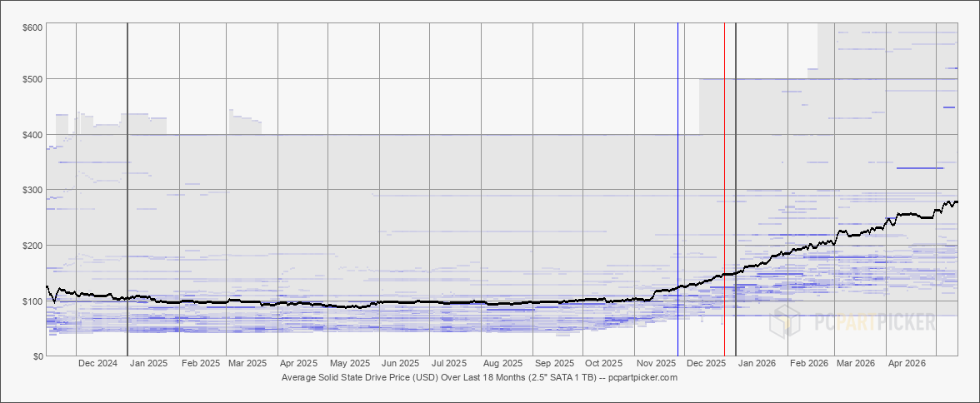Screen dimensions: 980x403
Task: Click the blue vertical marker line
Action: (678, 189)
